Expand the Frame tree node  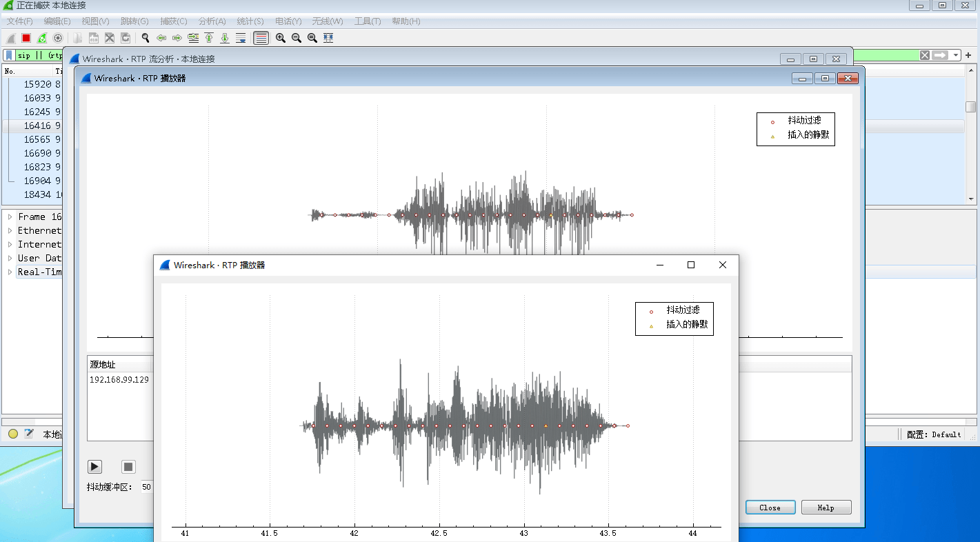tap(10, 217)
